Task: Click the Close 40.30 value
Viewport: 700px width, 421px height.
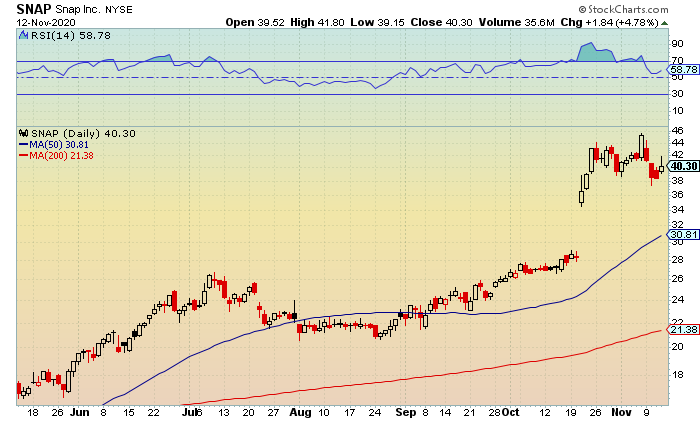Action: coord(442,22)
